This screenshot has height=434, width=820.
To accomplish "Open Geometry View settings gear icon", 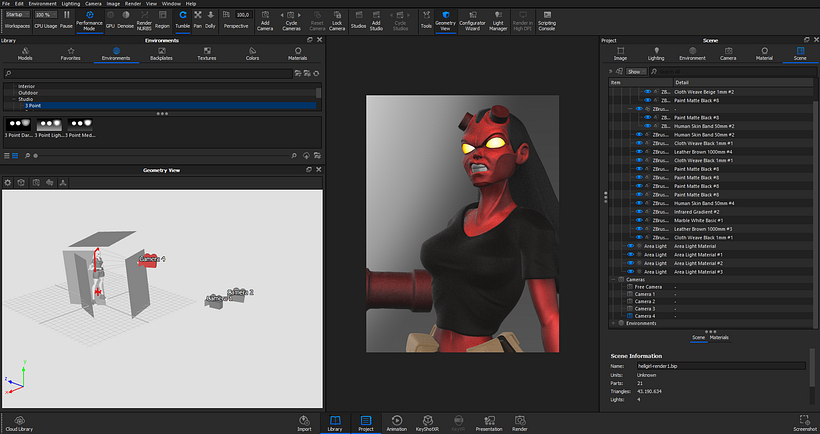I will (x=8, y=182).
